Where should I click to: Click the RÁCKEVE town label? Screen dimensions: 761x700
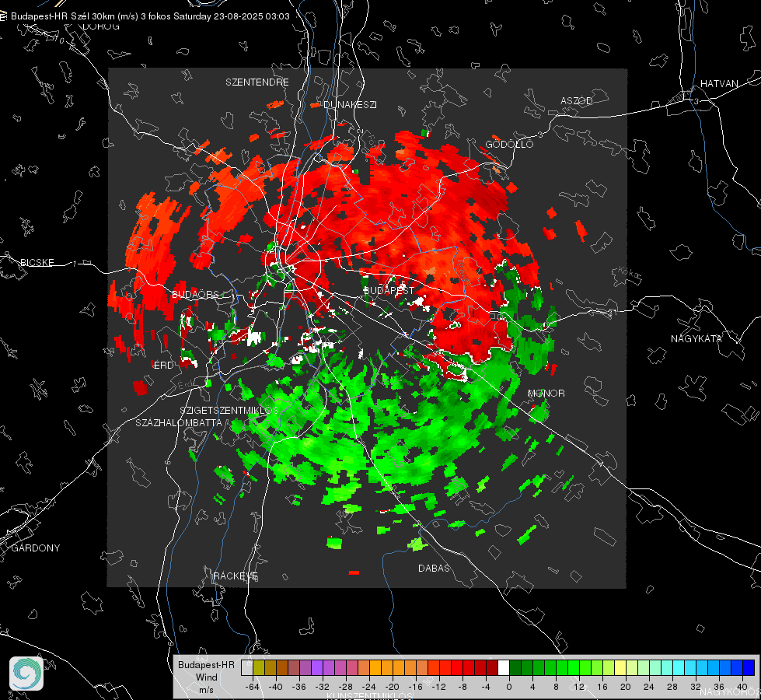click(x=236, y=576)
